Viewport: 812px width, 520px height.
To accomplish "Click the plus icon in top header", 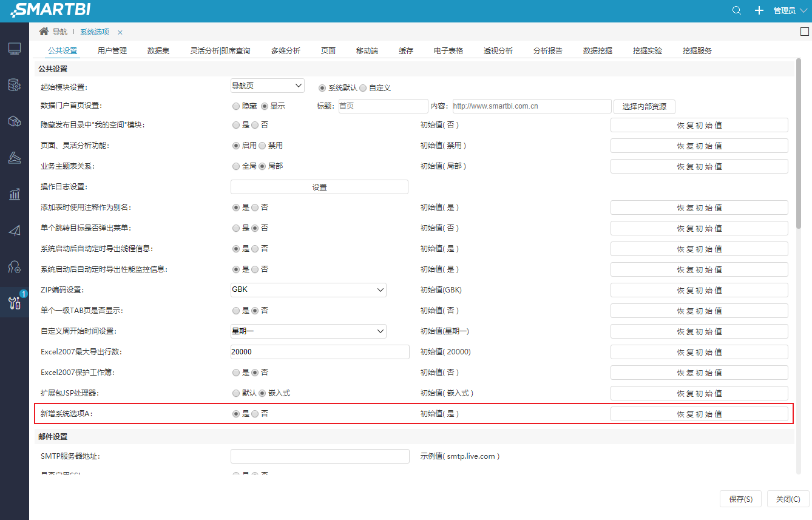I will click(759, 10).
